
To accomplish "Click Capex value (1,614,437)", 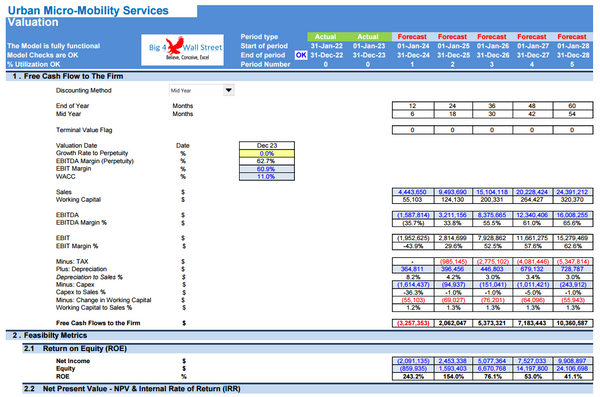I will click(413, 284).
